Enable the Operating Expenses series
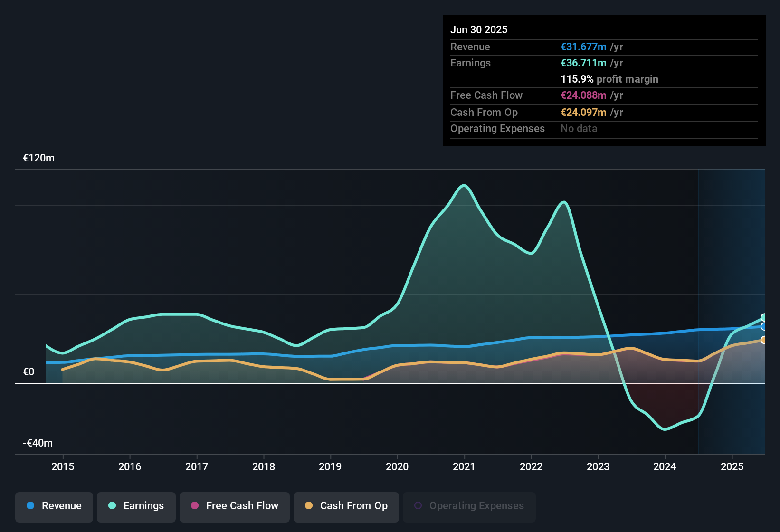The width and height of the screenshot is (780, 532). pos(469,506)
